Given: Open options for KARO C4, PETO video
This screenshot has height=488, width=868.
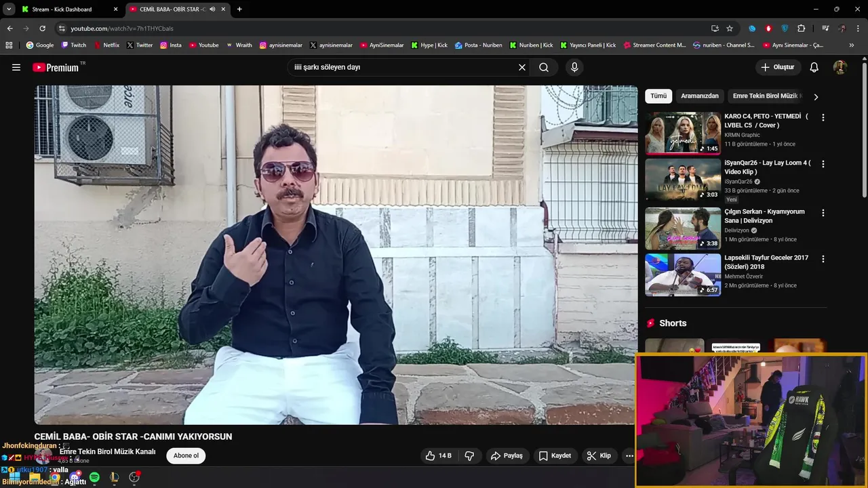Looking at the screenshot, I should click(x=823, y=117).
